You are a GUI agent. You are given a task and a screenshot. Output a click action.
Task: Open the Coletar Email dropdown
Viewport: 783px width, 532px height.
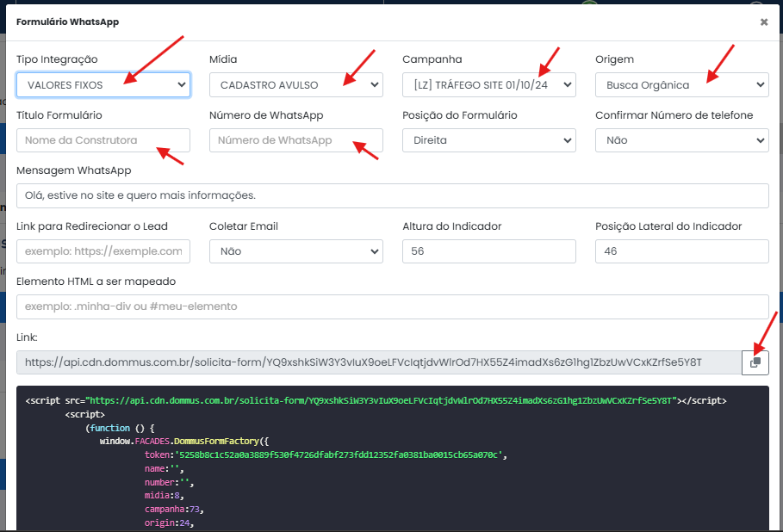pyautogui.click(x=296, y=251)
